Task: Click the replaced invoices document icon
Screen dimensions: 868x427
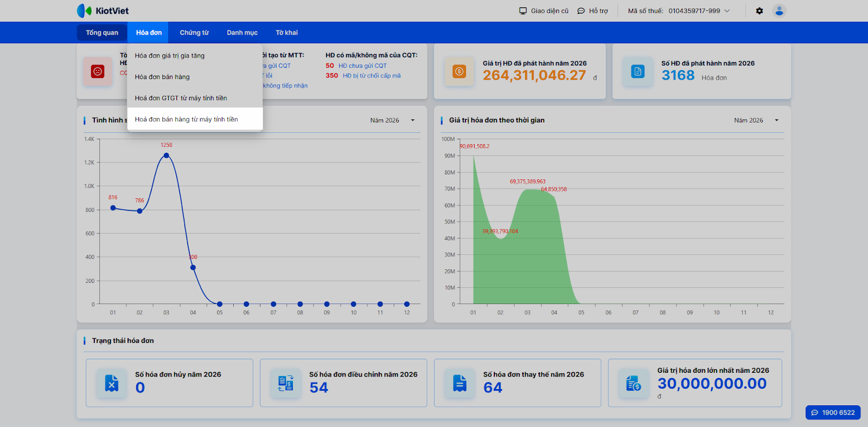Action: 459,383
